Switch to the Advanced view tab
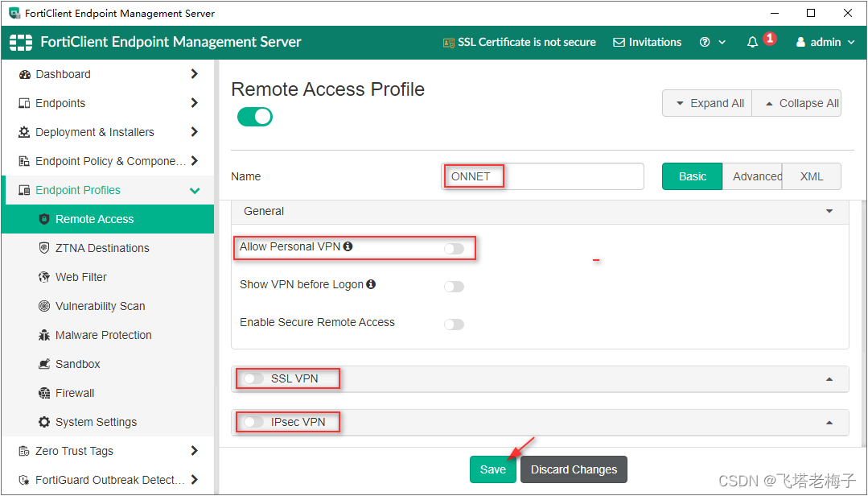 pyautogui.click(x=752, y=176)
